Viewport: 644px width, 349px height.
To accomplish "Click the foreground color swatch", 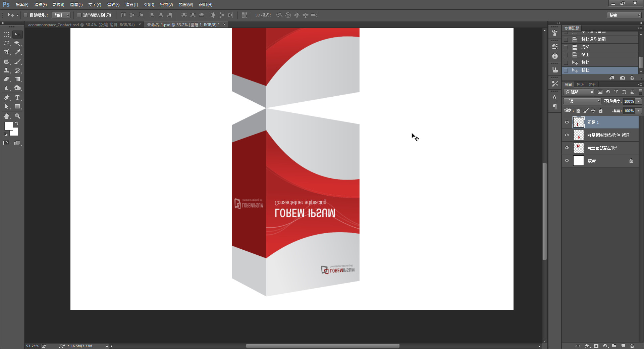I will (8, 126).
